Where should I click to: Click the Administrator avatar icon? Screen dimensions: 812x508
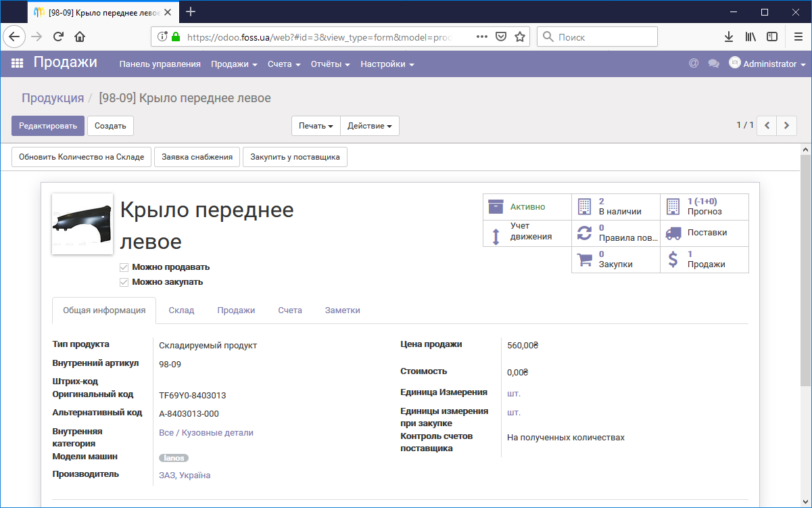click(735, 63)
